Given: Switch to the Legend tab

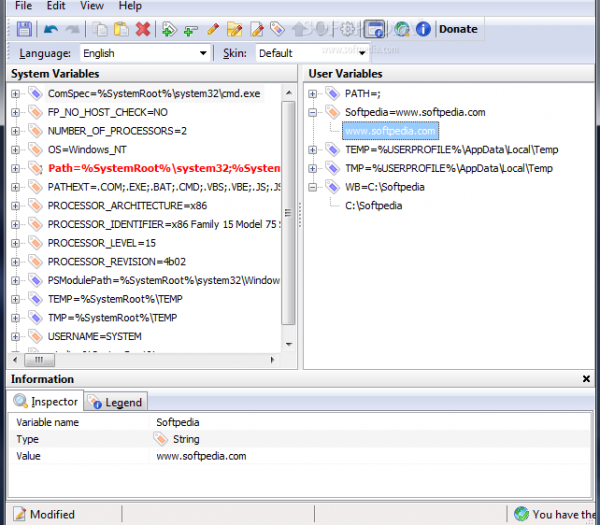Looking at the screenshot, I should click(x=116, y=402).
